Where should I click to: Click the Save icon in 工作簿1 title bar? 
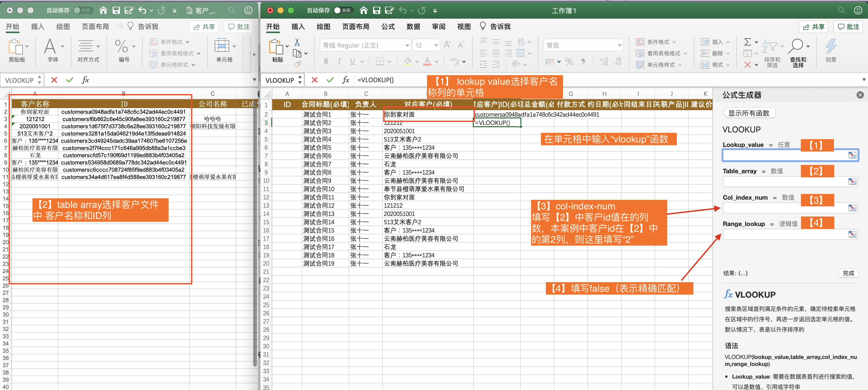[x=376, y=10]
